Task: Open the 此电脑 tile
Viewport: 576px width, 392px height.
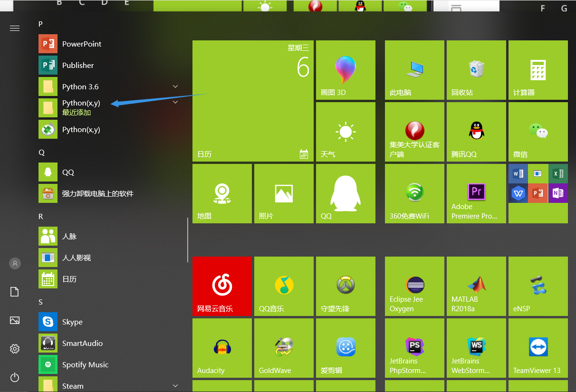Action: pyautogui.click(x=414, y=70)
